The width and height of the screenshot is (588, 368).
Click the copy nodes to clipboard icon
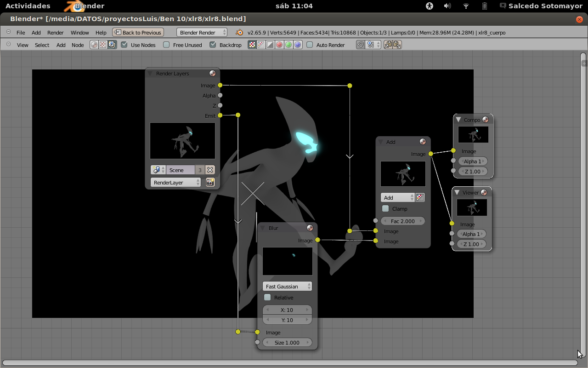[x=388, y=45]
